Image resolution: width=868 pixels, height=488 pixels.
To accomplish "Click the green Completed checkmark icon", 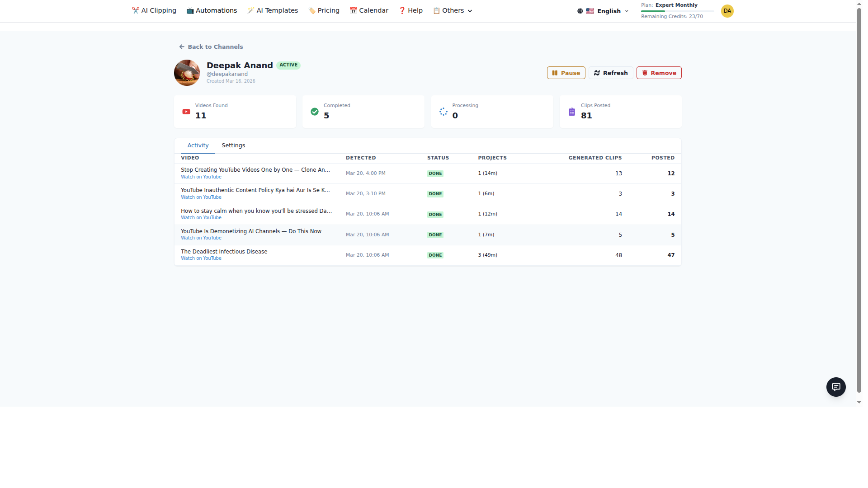I will coord(315,112).
